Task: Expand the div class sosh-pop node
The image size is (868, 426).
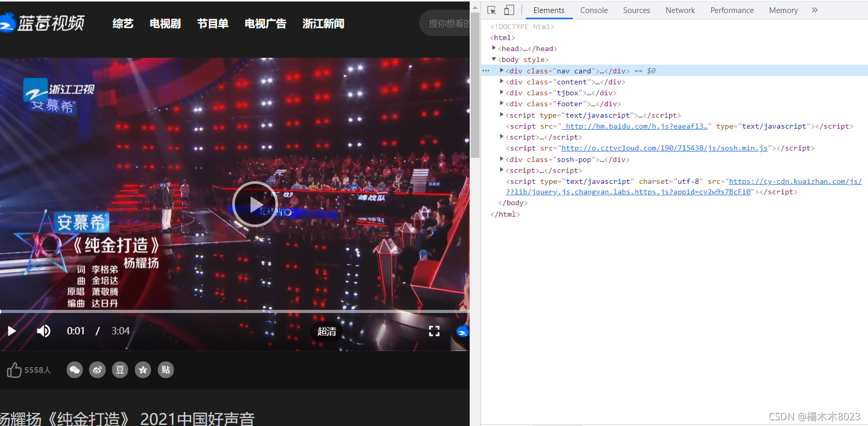Action: pyautogui.click(x=501, y=159)
